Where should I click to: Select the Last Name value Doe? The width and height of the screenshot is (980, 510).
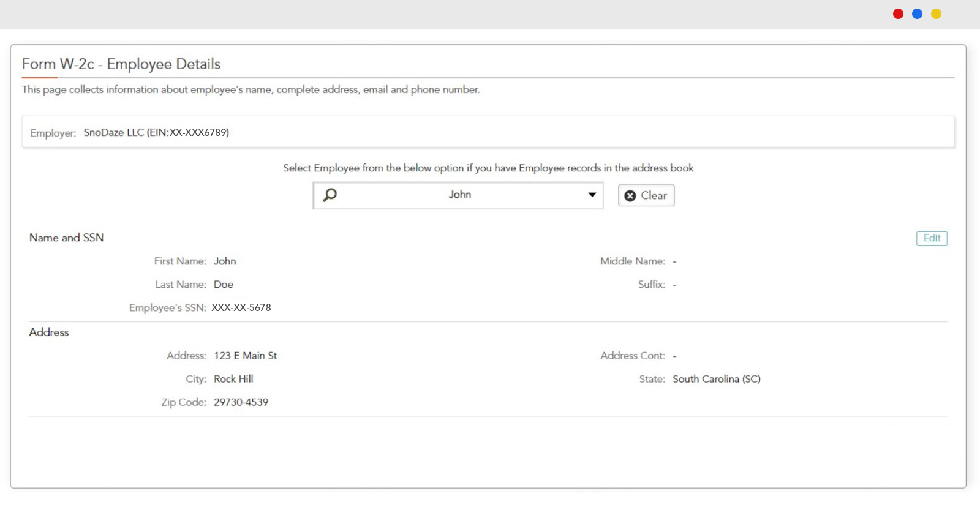(x=223, y=285)
